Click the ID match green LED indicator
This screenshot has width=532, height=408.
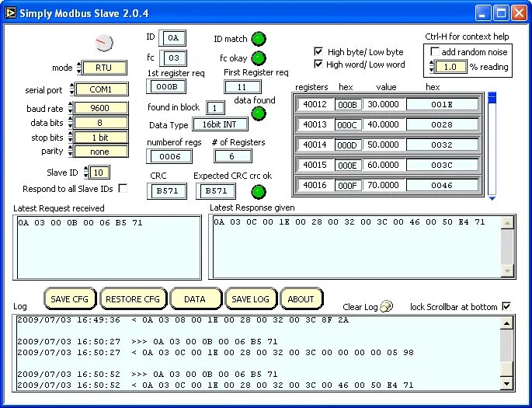pyautogui.click(x=259, y=39)
